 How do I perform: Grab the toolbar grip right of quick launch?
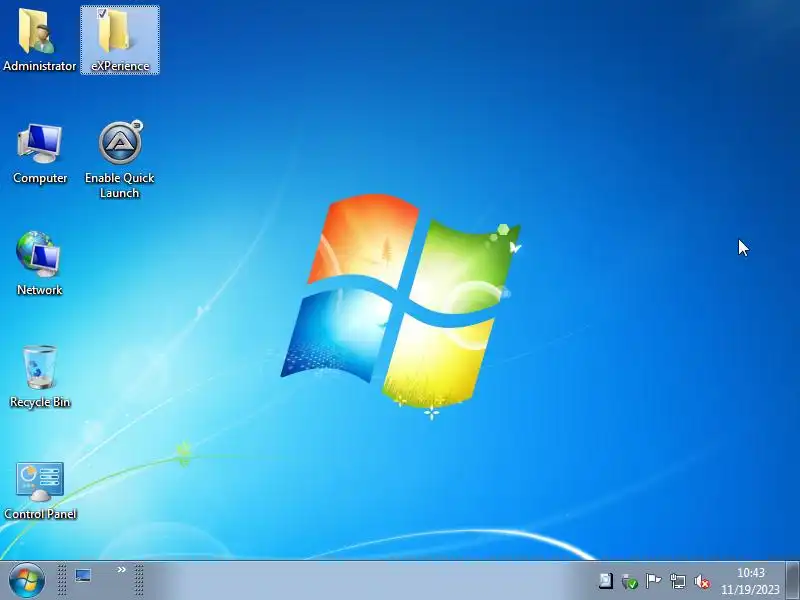coord(139,580)
